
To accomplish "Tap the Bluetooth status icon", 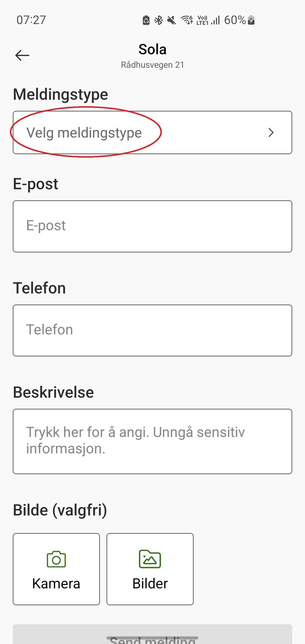I will click(158, 20).
